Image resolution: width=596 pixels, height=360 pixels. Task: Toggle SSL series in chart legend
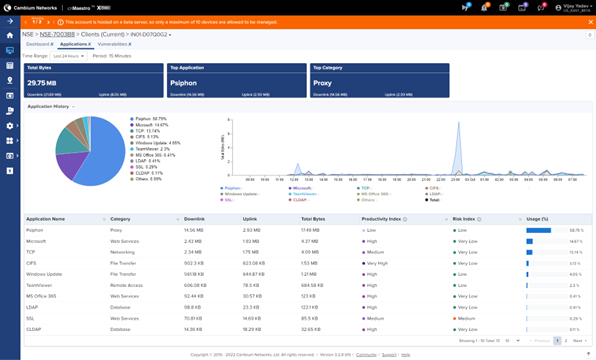click(x=227, y=200)
